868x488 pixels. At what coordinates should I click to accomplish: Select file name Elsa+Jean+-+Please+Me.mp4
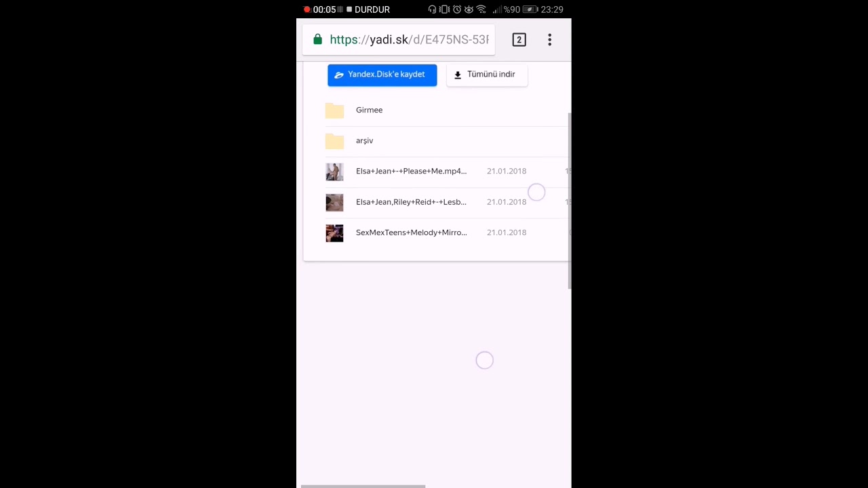pos(411,171)
